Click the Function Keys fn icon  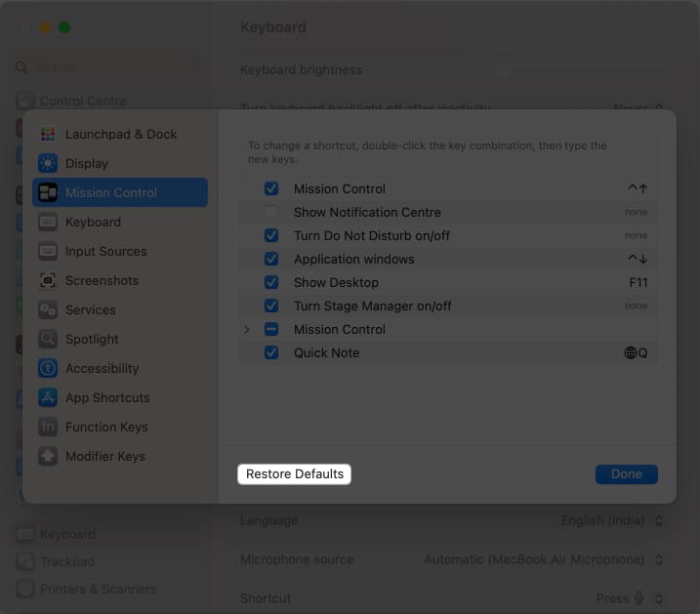pos(48,427)
